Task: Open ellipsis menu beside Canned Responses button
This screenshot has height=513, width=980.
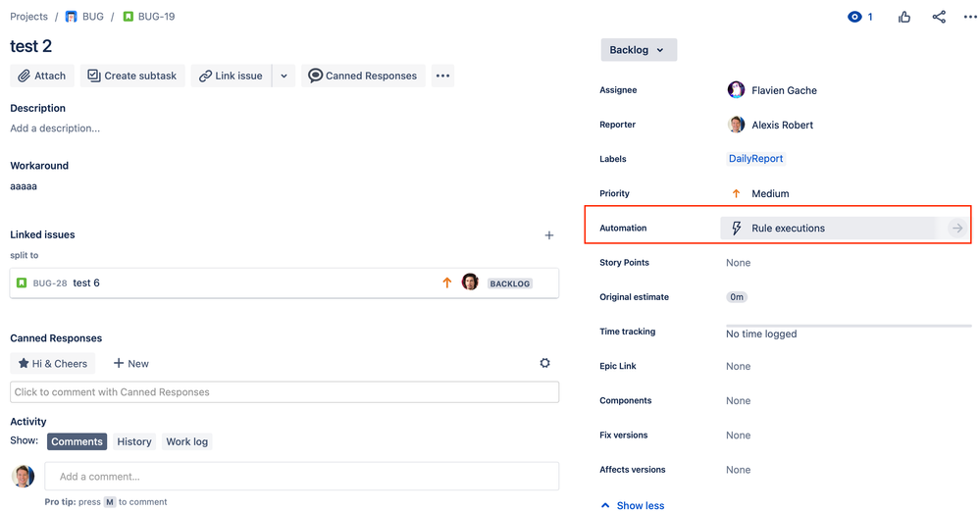Action: 442,76
